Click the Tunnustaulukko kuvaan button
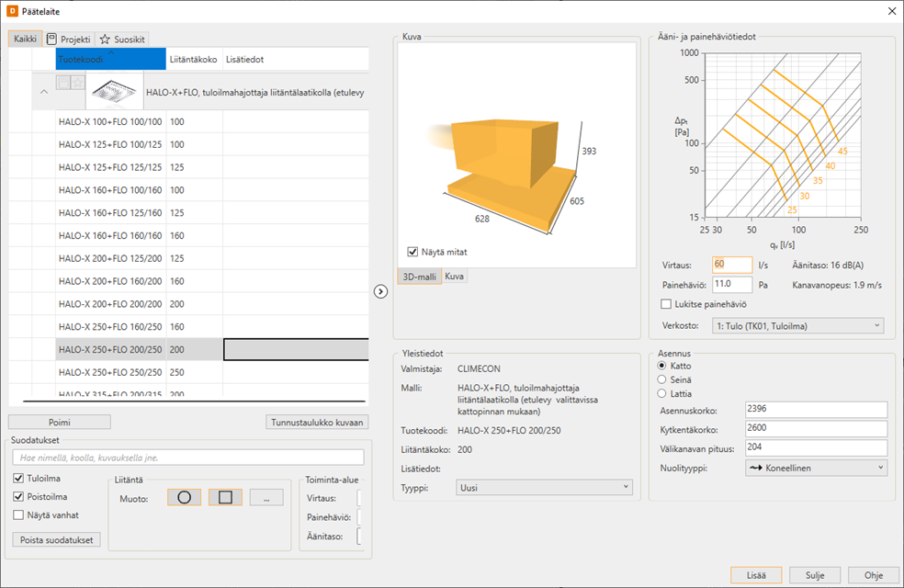Image resolution: width=904 pixels, height=588 pixels. coord(317,423)
